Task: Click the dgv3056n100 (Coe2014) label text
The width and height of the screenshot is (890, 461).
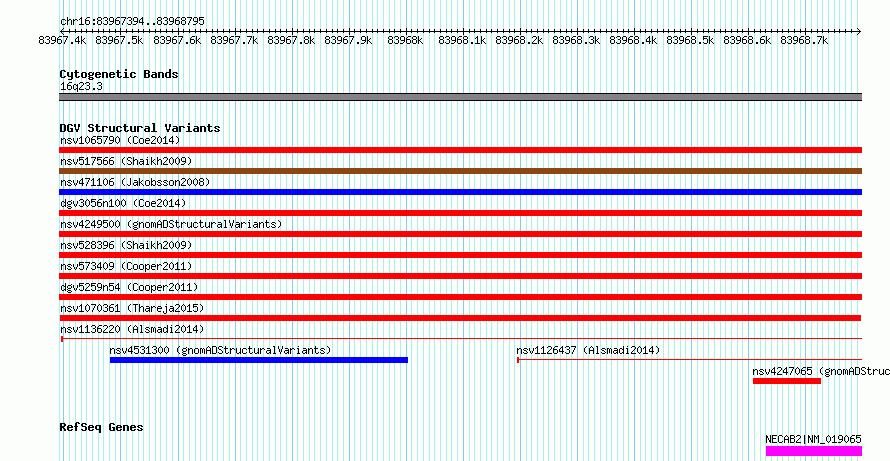Action: point(123,203)
